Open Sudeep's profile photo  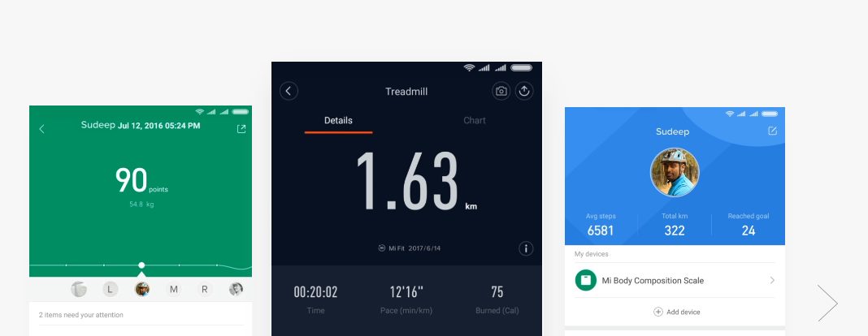point(675,172)
